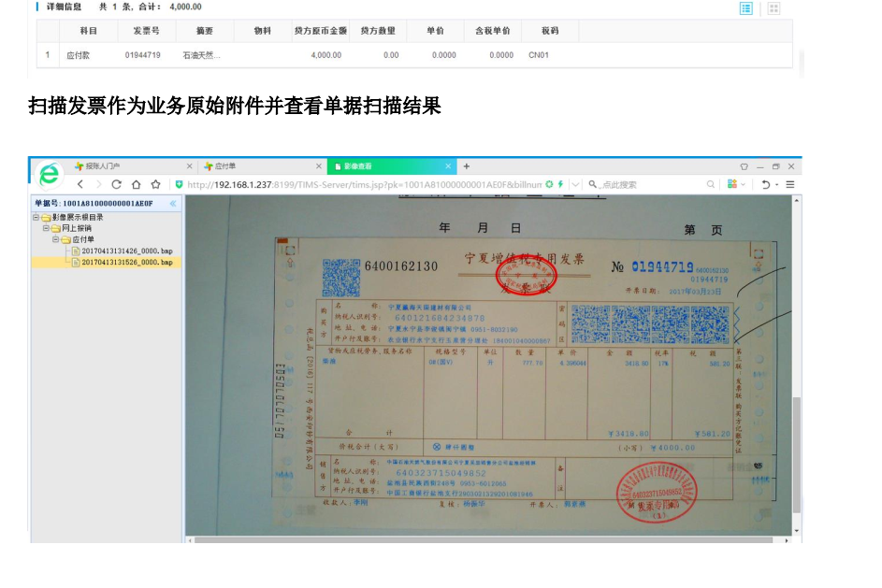Click the browser back arrow
The width and height of the screenshot is (882, 588).
point(80,184)
